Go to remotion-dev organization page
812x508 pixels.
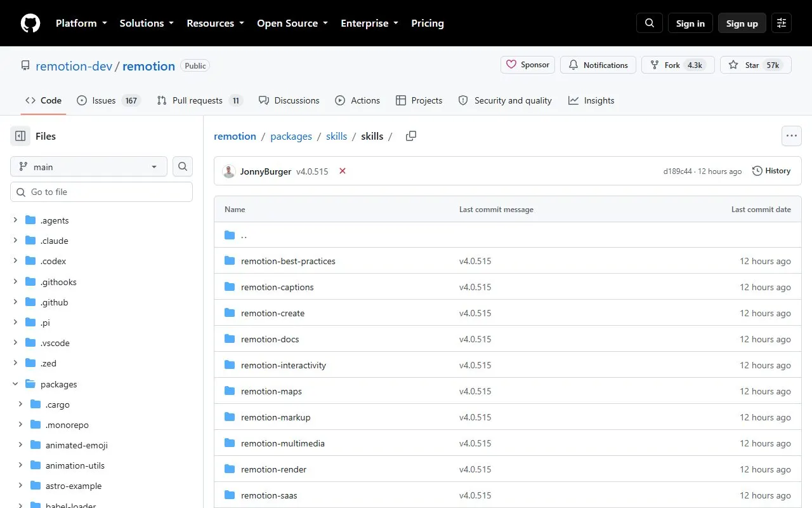tap(74, 66)
